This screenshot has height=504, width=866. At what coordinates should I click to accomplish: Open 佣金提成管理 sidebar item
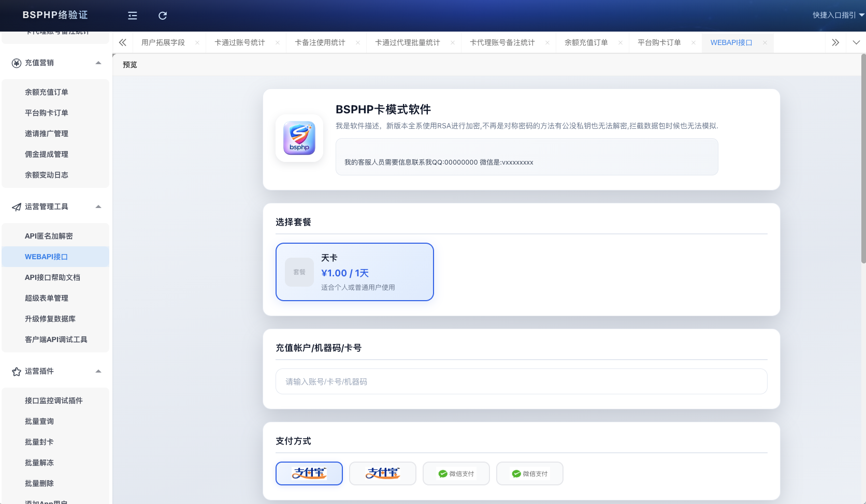tap(55, 154)
